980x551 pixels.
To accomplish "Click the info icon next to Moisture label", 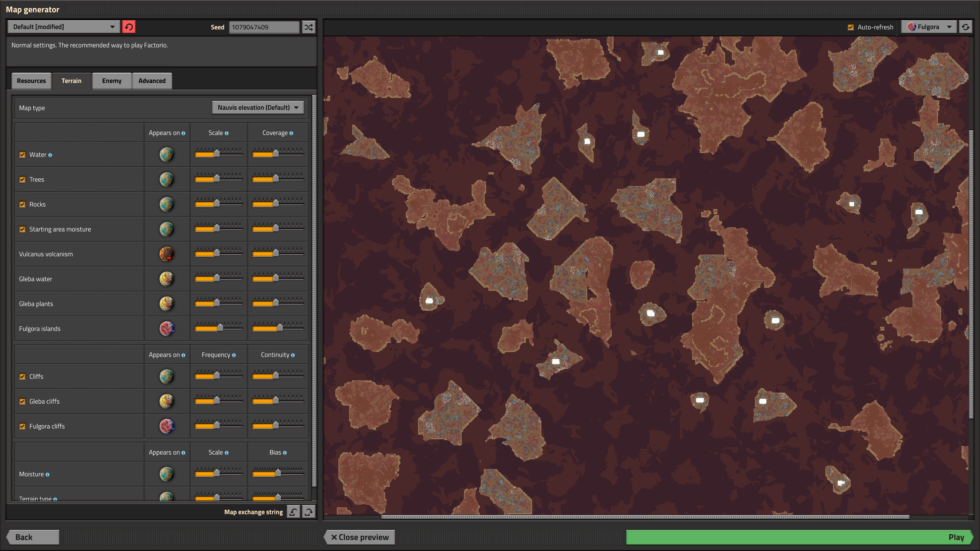I will [47, 474].
